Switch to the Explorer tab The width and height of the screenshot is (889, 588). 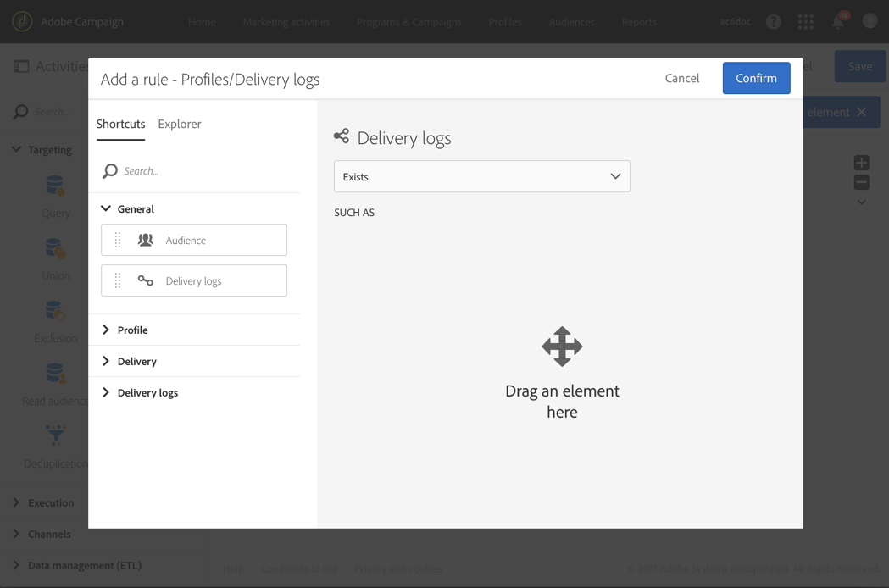point(180,124)
